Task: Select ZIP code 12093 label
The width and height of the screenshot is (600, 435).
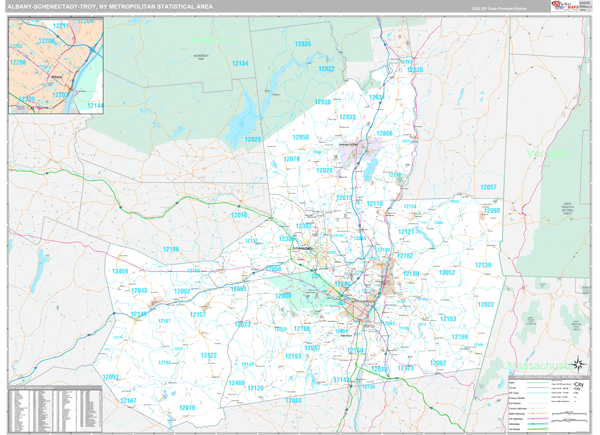Action: click(x=111, y=377)
